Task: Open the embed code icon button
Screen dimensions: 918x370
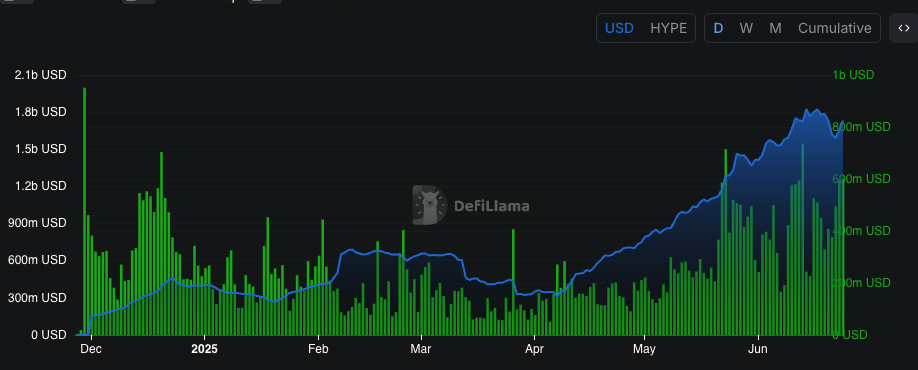Action: [903, 28]
